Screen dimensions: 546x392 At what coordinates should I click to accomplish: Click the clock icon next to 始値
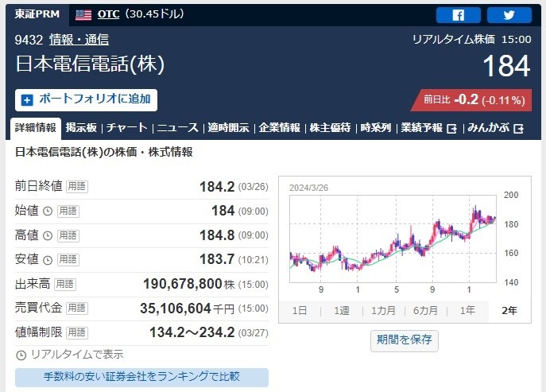pyautogui.click(x=48, y=212)
